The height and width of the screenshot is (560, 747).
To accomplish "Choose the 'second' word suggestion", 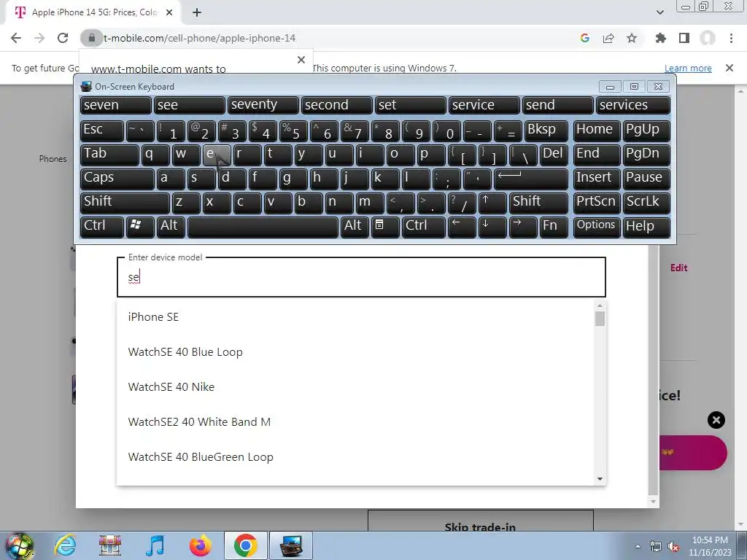I will point(337,105).
